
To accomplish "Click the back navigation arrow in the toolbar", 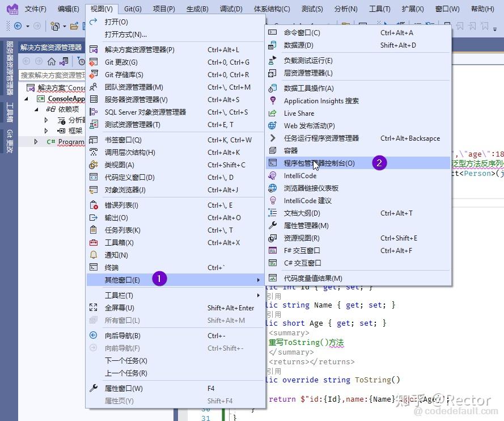I will pyautogui.click(x=17, y=26).
